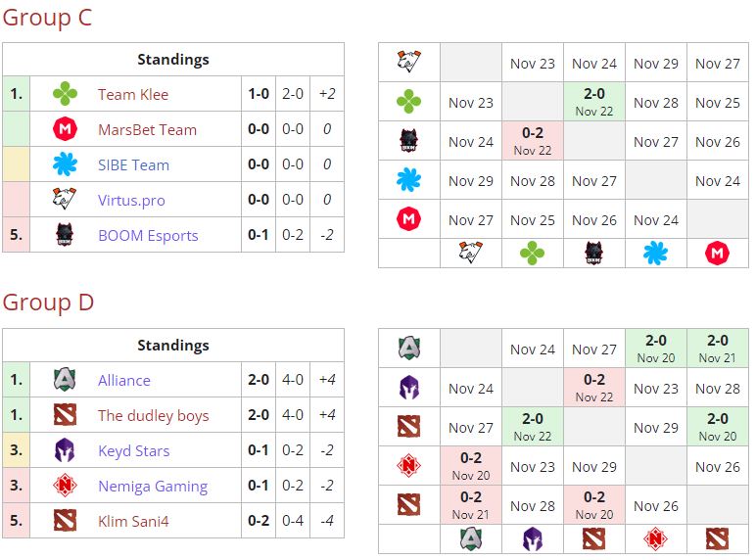Go to SIBE Team page link
Image resolution: width=756 pixels, height=560 pixels.
click(x=133, y=164)
